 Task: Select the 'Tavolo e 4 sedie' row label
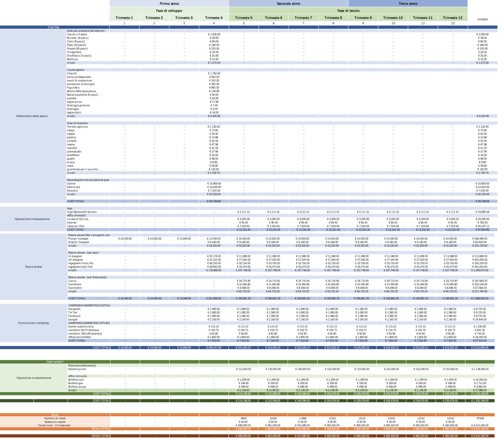(77, 34)
